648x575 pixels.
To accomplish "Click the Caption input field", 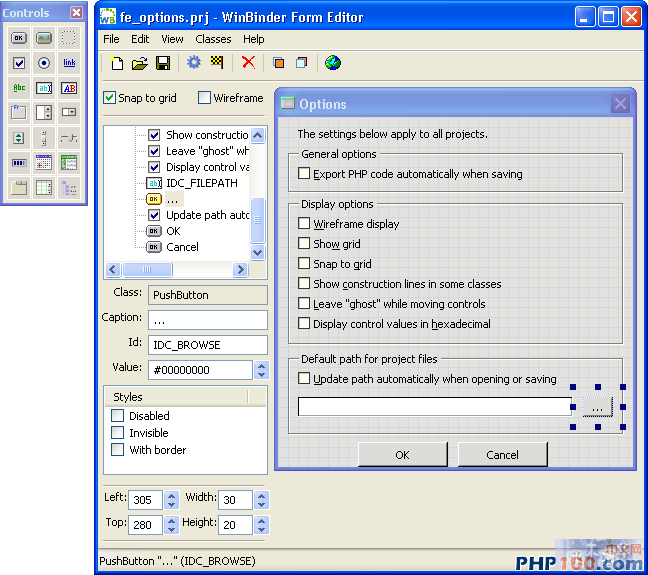I will [208, 320].
